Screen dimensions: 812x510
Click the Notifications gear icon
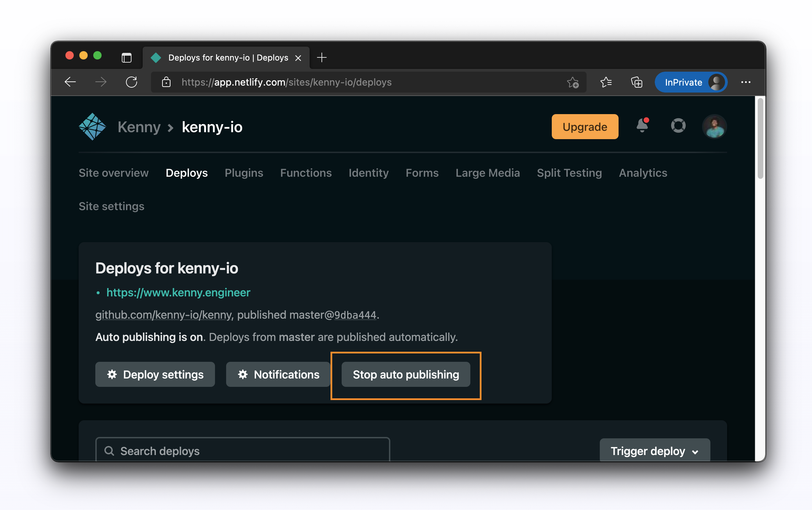coord(242,374)
